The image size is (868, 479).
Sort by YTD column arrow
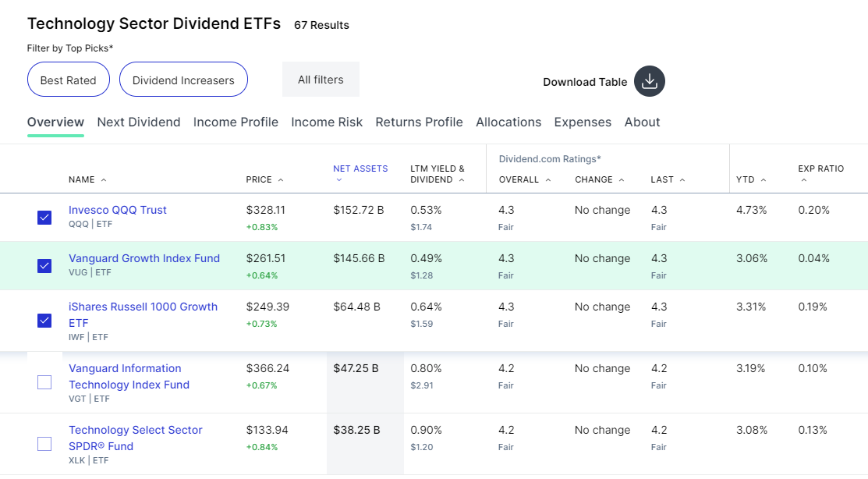pos(763,180)
